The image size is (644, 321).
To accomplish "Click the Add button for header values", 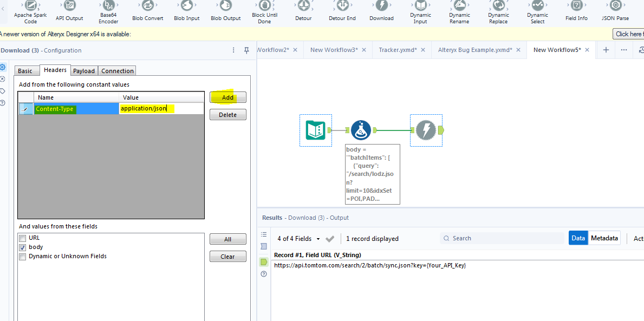I will [227, 97].
